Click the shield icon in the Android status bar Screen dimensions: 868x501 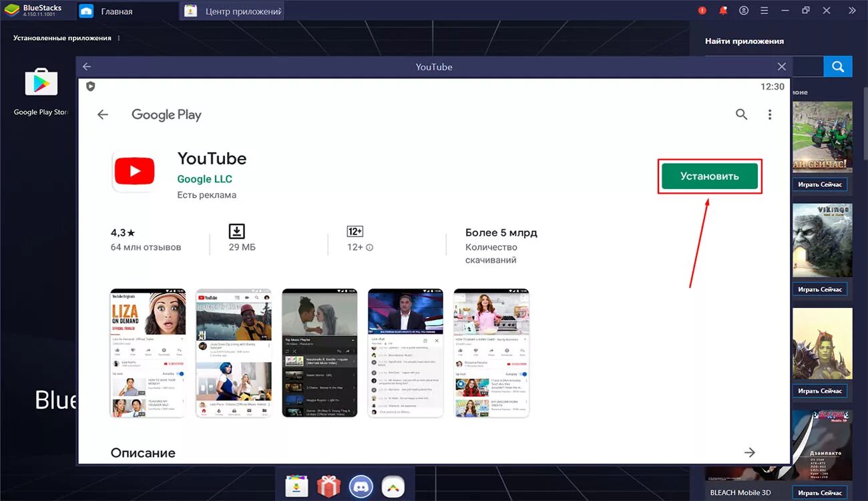pos(91,86)
